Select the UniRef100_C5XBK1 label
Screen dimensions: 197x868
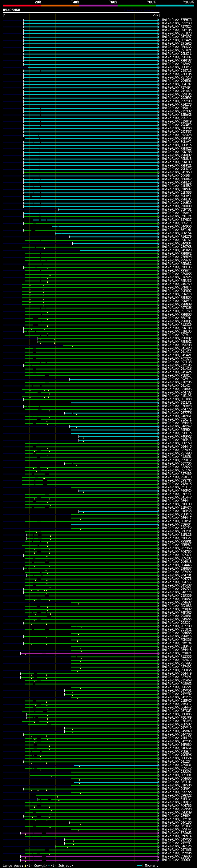176,653
